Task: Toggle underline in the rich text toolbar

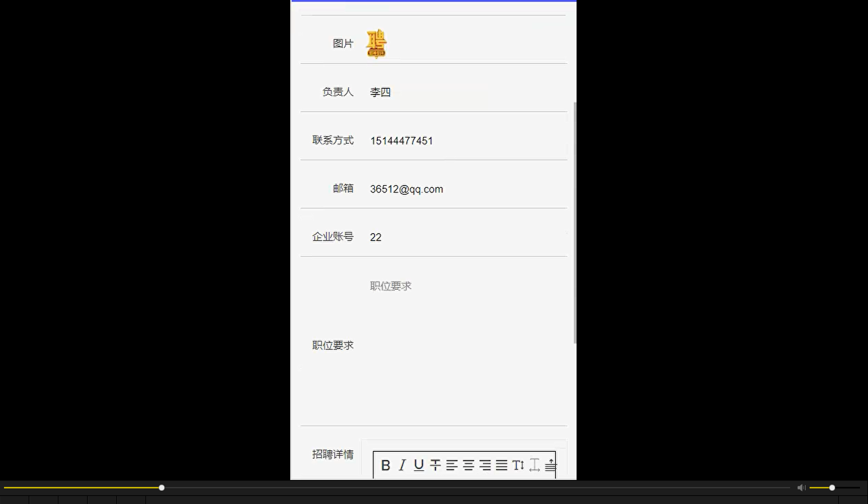Action: pos(419,465)
